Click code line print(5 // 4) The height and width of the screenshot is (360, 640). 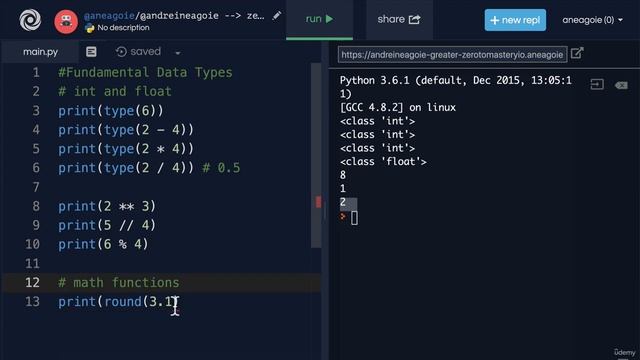107,225
